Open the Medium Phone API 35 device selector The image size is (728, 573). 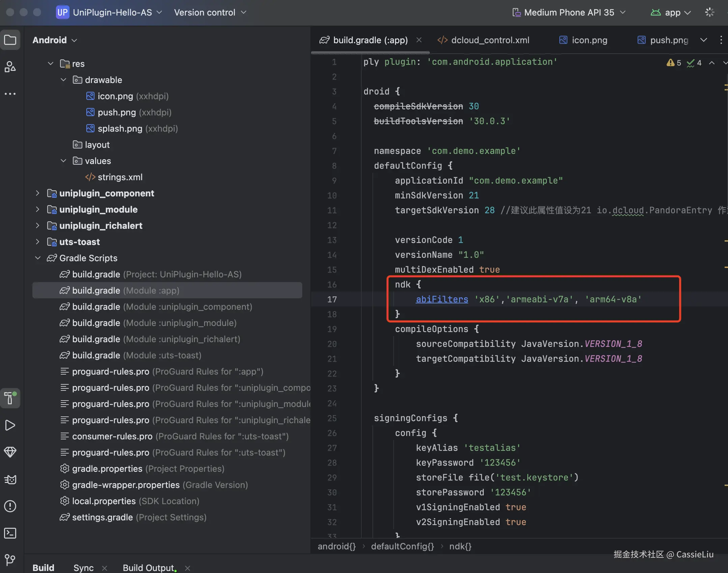569,12
